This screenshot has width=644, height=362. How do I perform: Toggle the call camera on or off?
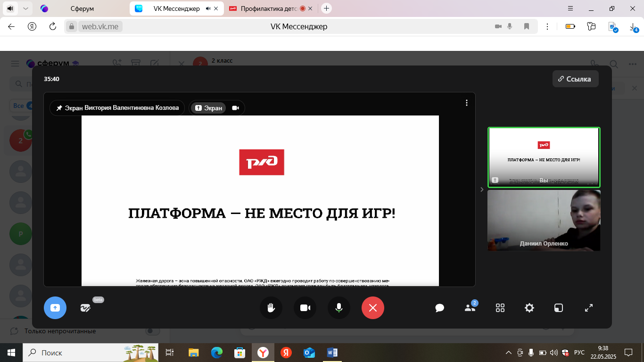[305, 308]
